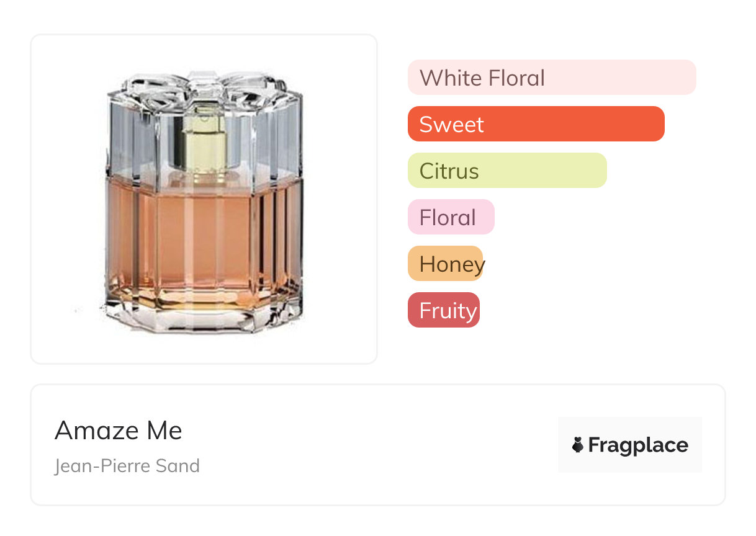Click the bee icon in Fragplace logo

click(x=578, y=445)
